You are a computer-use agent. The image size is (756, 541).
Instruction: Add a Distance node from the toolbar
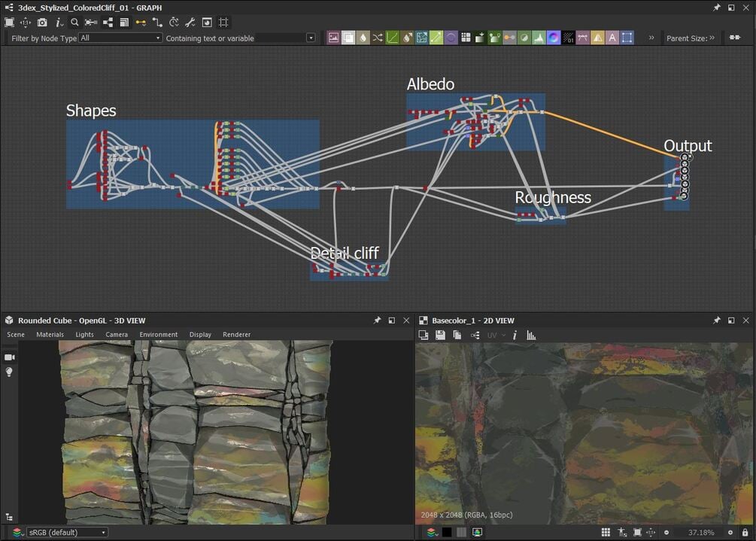point(436,38)
